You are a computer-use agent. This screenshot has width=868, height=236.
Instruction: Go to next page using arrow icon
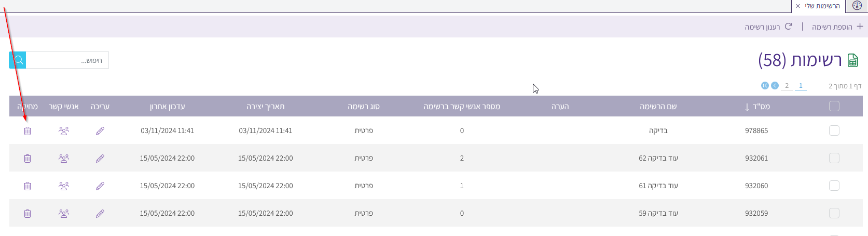click(775, 86)
